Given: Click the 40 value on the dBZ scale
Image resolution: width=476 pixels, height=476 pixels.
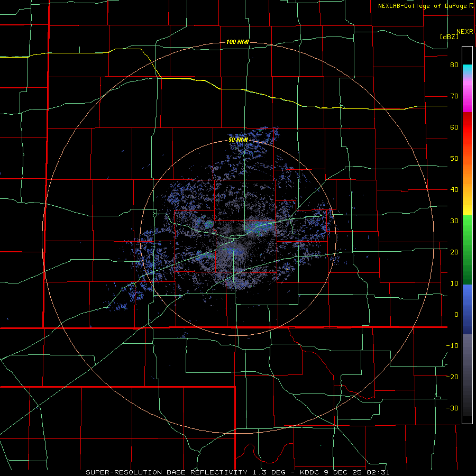Looking at the screenshot, I should pyautogui.click(x=454, y=190).
